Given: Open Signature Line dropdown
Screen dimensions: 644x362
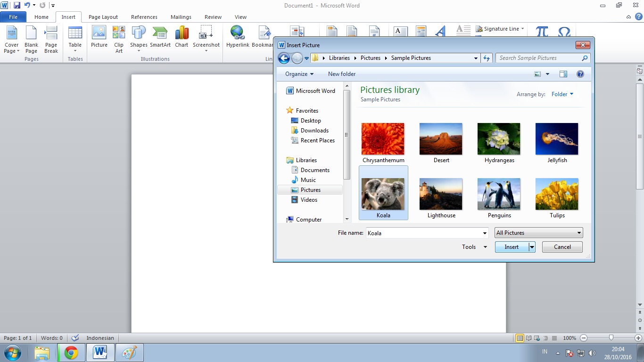Looking at the screenshot, I should click(x=523, y=29).
